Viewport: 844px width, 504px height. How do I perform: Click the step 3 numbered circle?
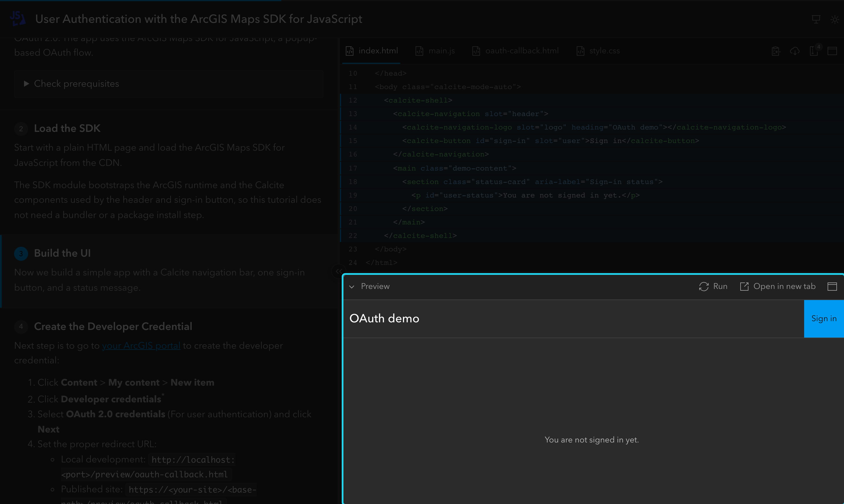[21, 253]
